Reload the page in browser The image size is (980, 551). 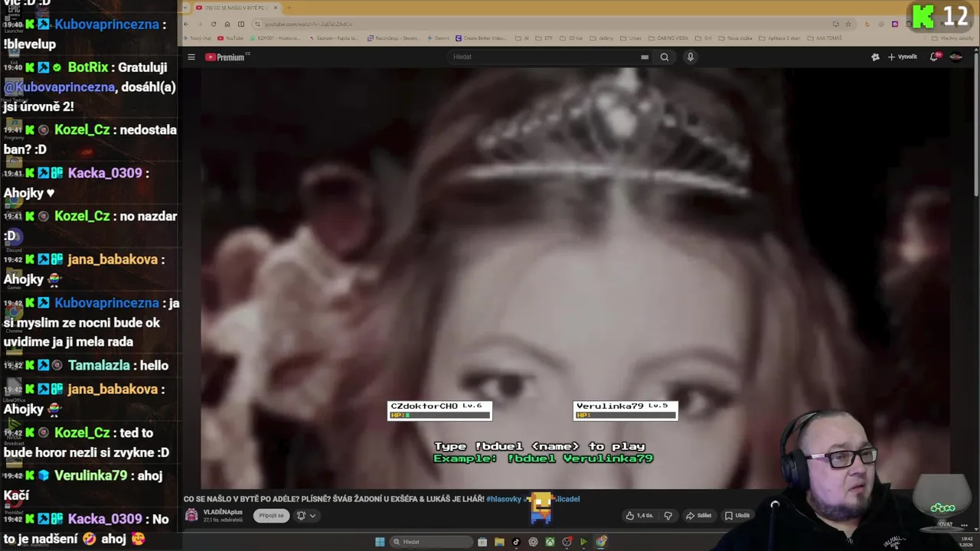pos(214,24)
